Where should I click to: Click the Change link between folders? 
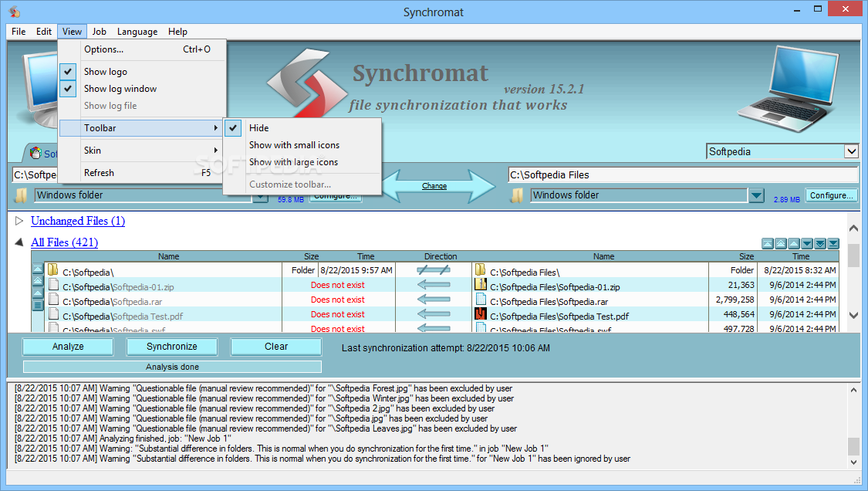(434, 186)
